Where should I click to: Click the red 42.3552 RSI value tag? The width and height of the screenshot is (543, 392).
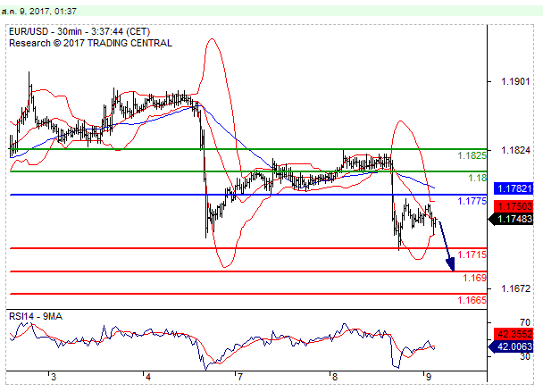pos(514,334)
